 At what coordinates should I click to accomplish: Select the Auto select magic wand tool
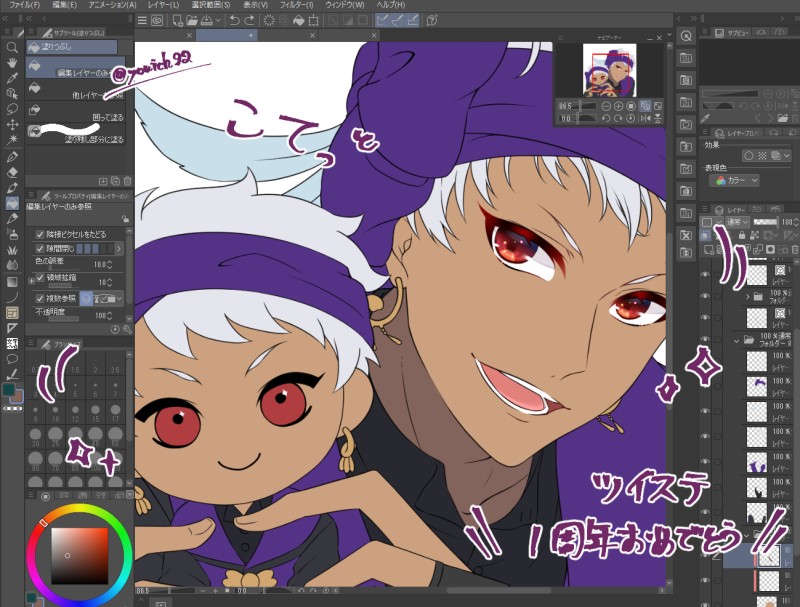[x=12, y=139]
